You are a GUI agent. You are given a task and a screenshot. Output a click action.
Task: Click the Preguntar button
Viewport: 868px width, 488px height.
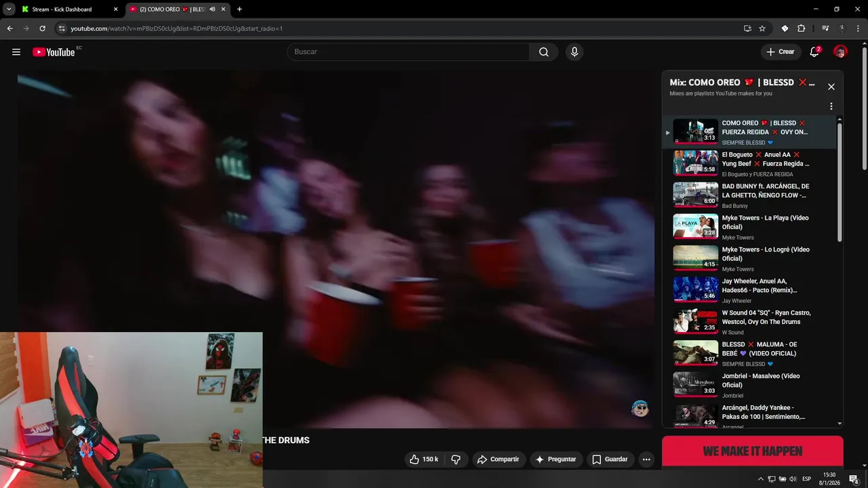tap(556, 460)
